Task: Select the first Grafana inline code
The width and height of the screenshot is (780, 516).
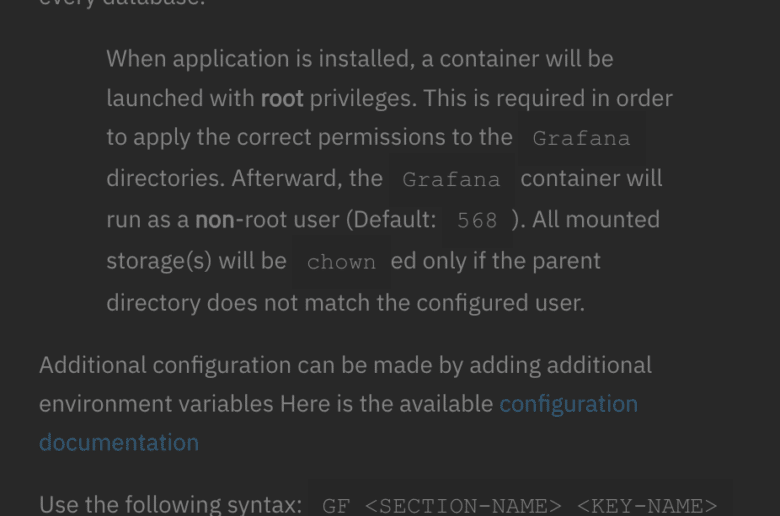Action: pyautogui.click(x=582, y=138)
